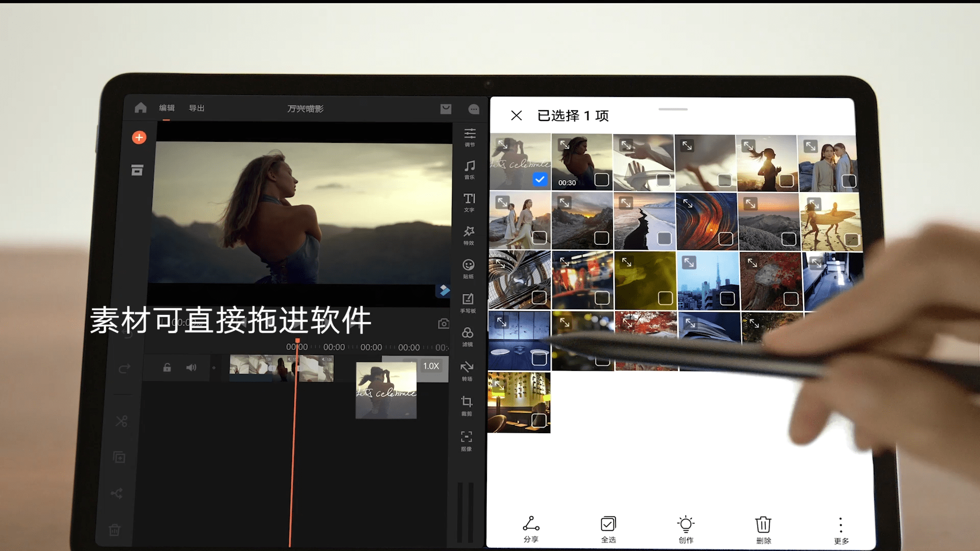Image resolution: width=980 pixels, height=551 pixels.
Task: Check the metallic spiral photo checkbox
Action: [x=539, y=297]
